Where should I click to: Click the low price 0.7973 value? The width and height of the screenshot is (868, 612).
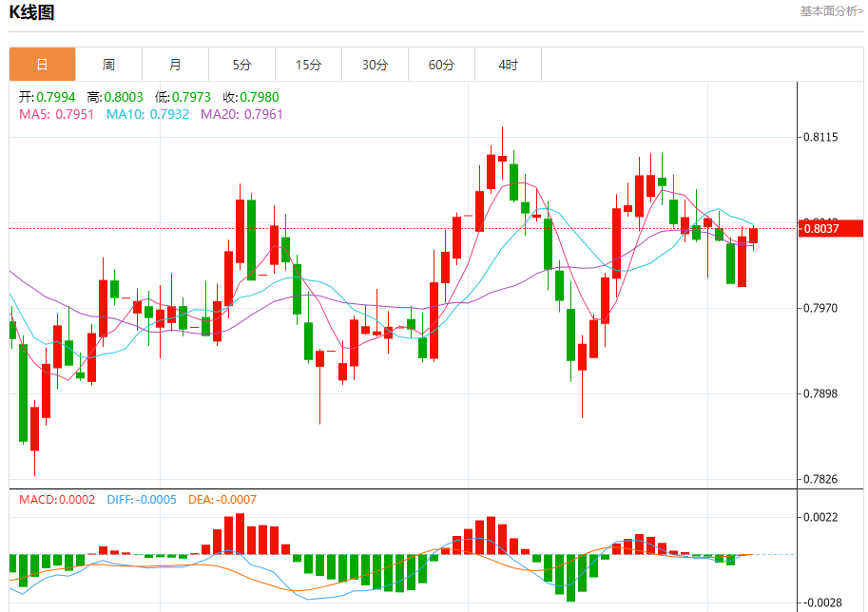(191, 97)
